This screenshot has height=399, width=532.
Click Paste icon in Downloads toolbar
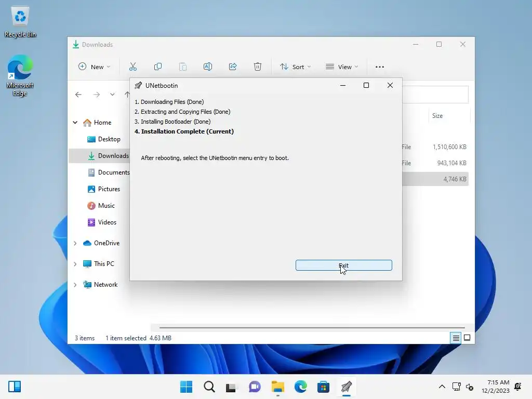point(183,67)
